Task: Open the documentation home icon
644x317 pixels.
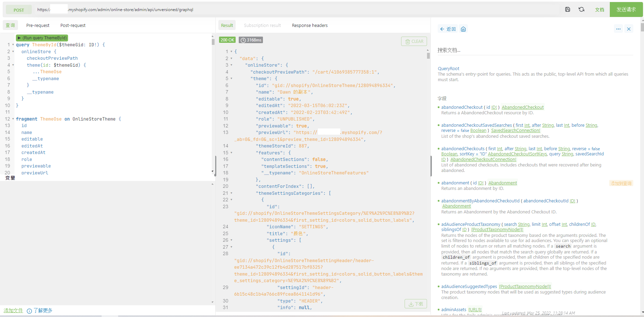Action: point(463,29)
